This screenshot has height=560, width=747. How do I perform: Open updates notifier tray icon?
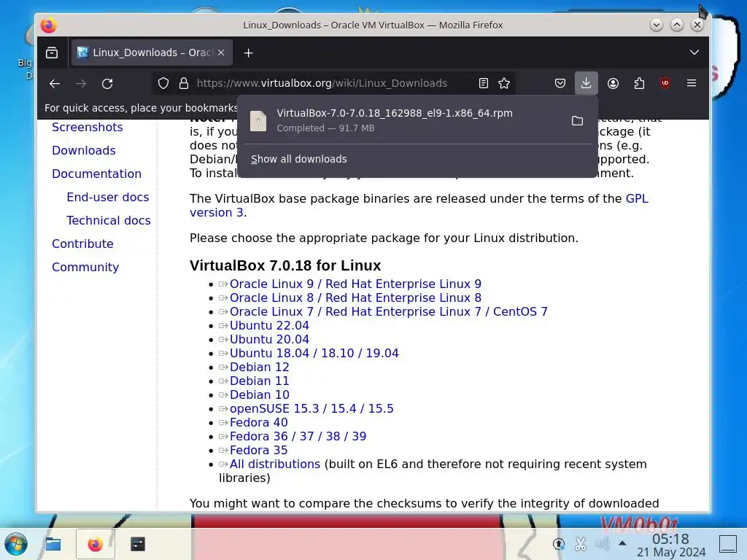coord(558,543)
